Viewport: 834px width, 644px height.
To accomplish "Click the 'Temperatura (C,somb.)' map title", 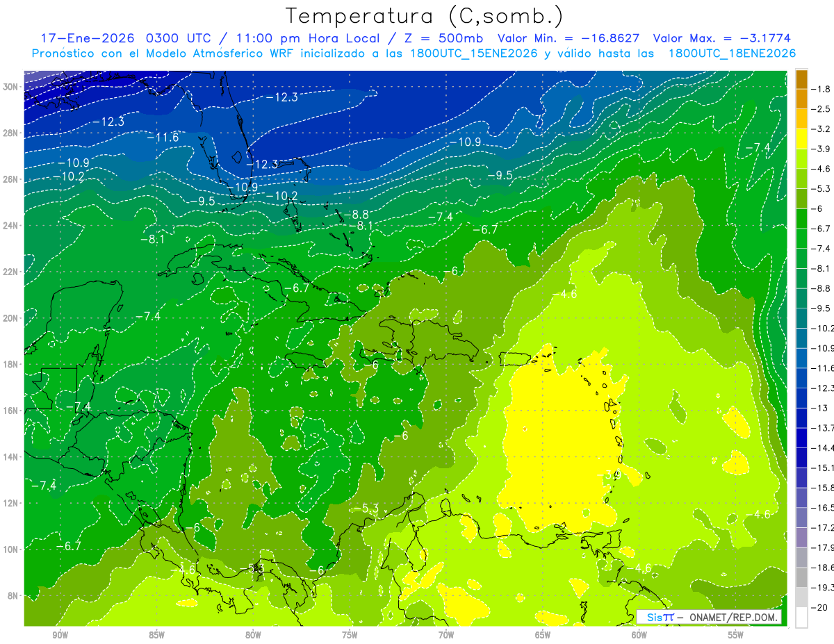I will point(424,15).
